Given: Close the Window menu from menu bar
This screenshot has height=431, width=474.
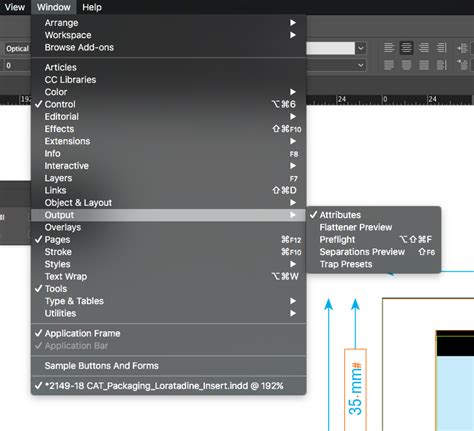Looking at the screenshot, I should coord(54,7).
